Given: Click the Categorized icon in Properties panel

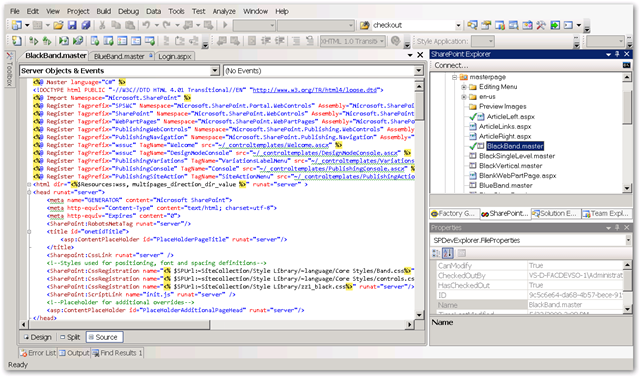Looking at the screenshot, I should coord(436,253).
